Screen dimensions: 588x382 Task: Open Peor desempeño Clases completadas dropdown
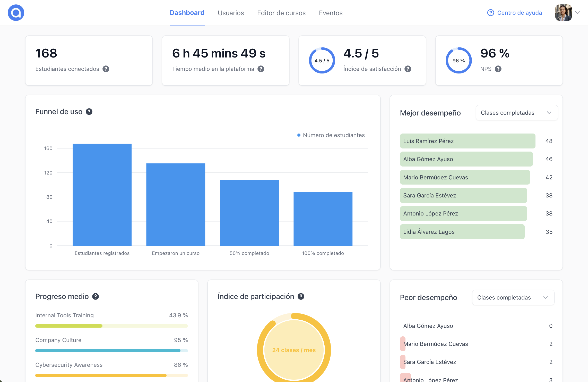(513, 297)
